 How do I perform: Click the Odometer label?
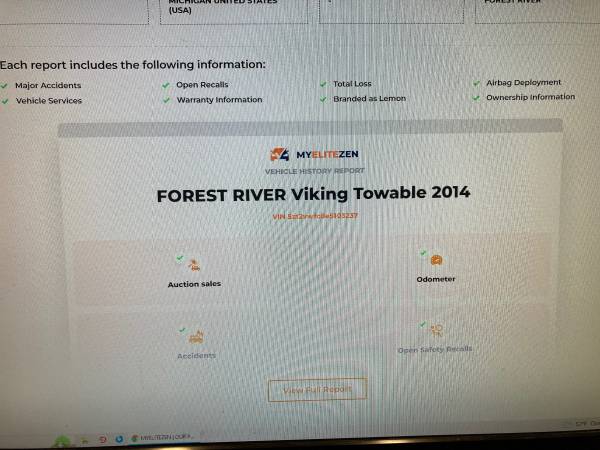[436, 279]
